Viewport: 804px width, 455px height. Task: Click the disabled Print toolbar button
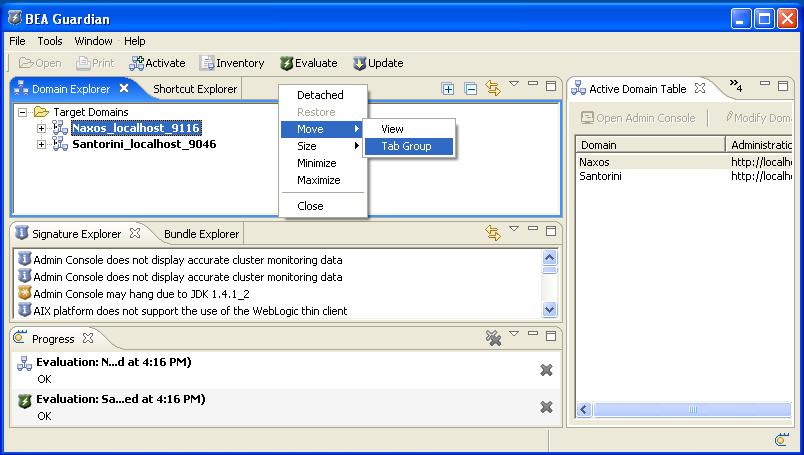click(x=95, y=63)
